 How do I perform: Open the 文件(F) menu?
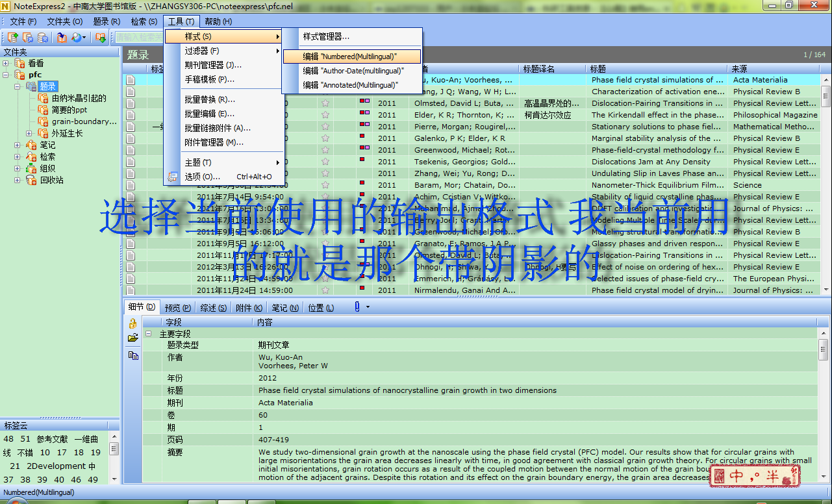23,21
